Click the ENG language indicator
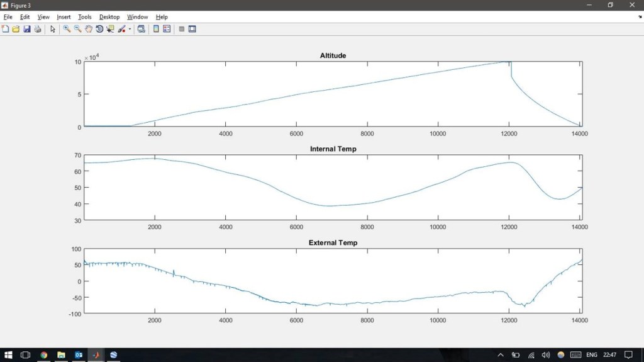This screenshot has height=362, width=644. point(591,355)
